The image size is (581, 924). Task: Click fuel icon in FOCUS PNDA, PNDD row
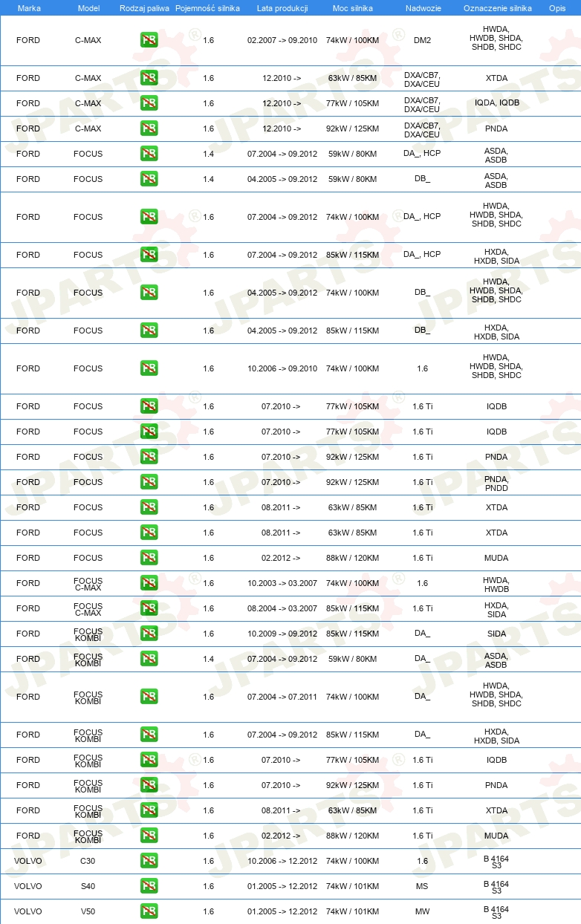coord(149,482)
